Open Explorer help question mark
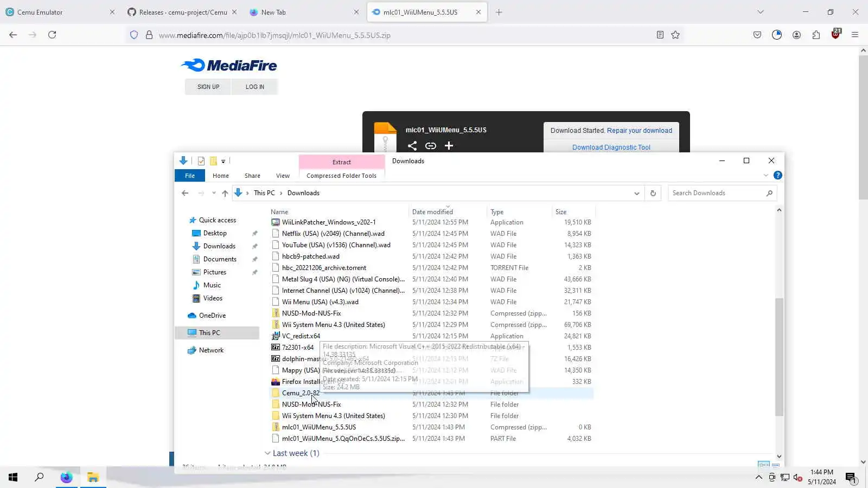 point(777,175)
